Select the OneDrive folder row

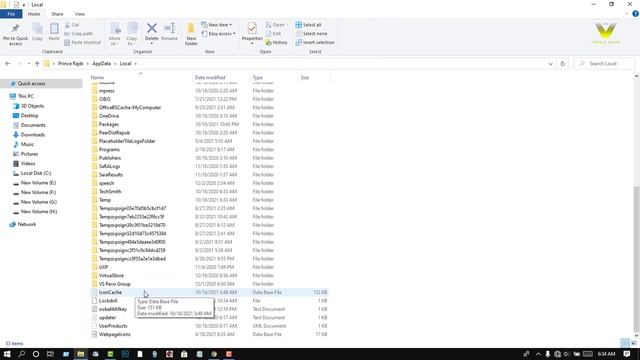coord(209,116)
